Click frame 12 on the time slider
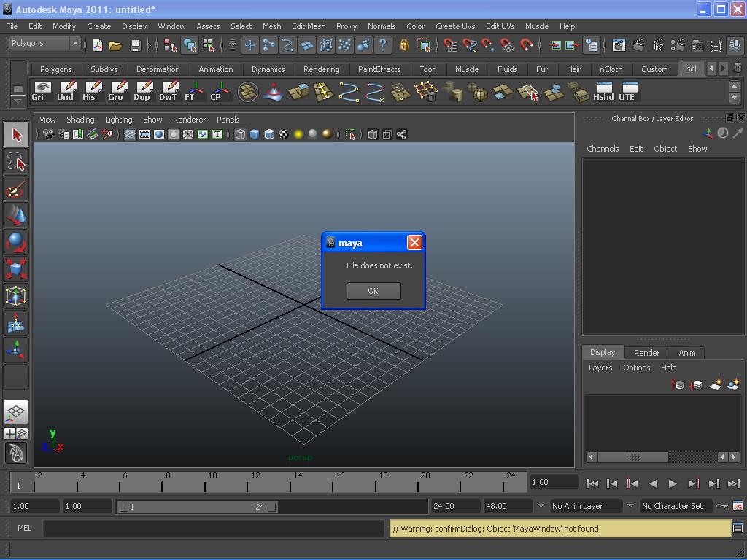 coord(252,481)
